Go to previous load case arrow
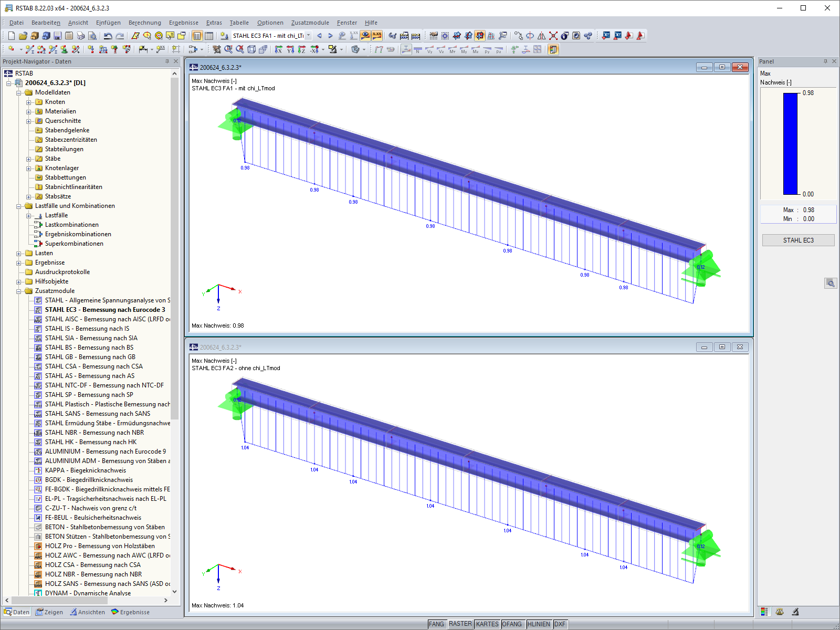The height and width of the screenshot is (630, 840). (319, 36)
